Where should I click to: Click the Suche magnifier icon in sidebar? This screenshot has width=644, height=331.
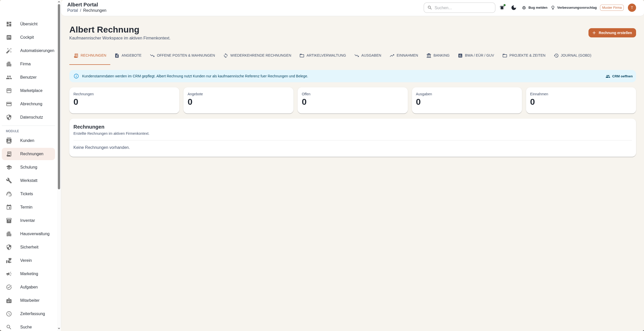point(9,327)
